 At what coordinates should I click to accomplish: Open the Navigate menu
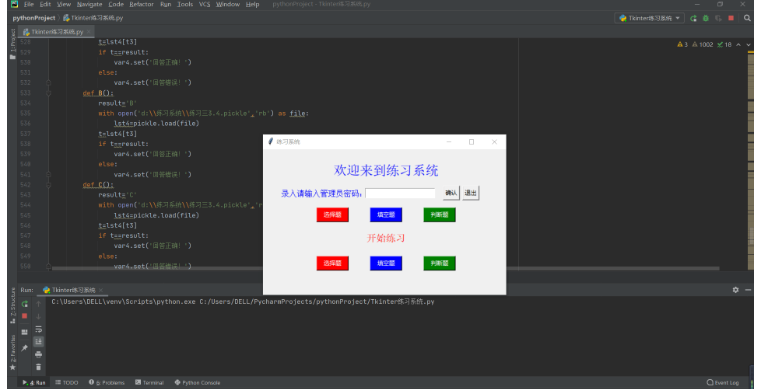(89, 4)
